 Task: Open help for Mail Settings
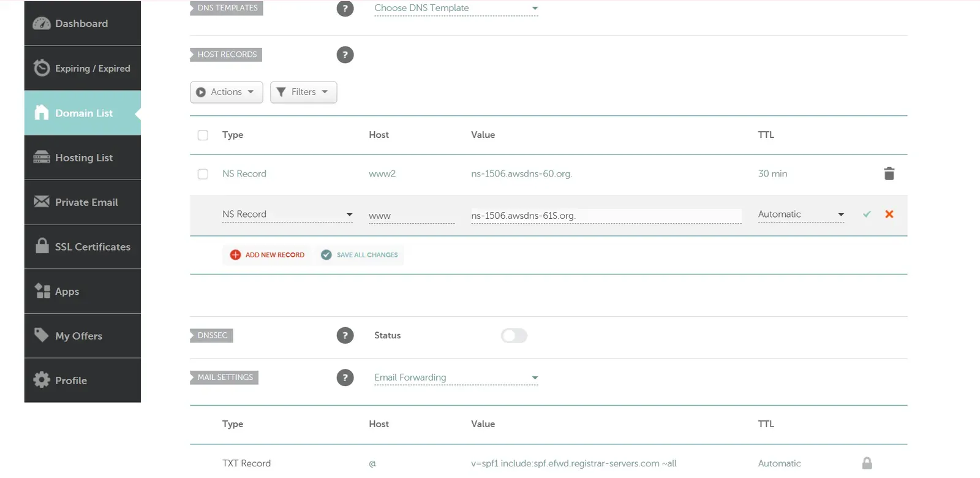(345, 377)
